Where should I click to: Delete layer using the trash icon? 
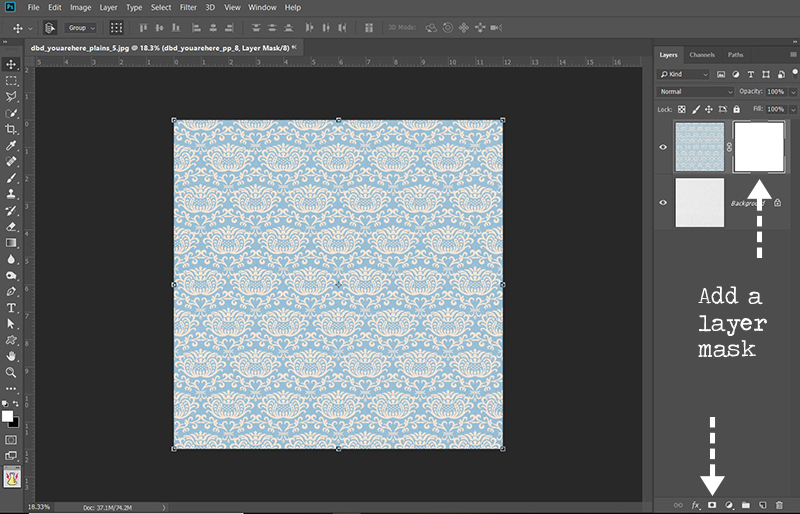[x=777, y=505]
